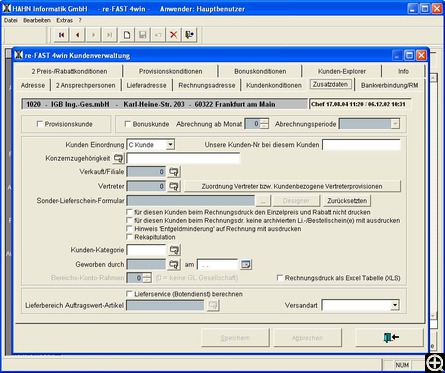Open the Extras menu
The width and height of the screenshot is (445, 373).
[64, 20]
